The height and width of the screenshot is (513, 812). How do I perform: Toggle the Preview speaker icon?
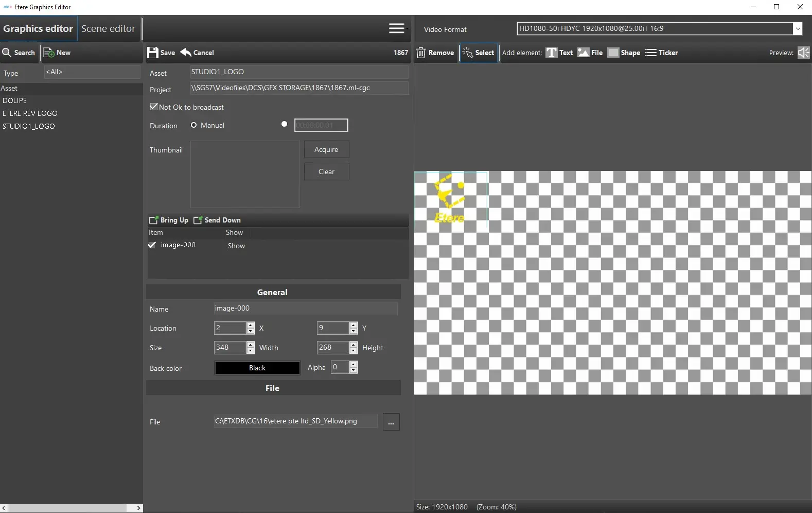(803, 53)
